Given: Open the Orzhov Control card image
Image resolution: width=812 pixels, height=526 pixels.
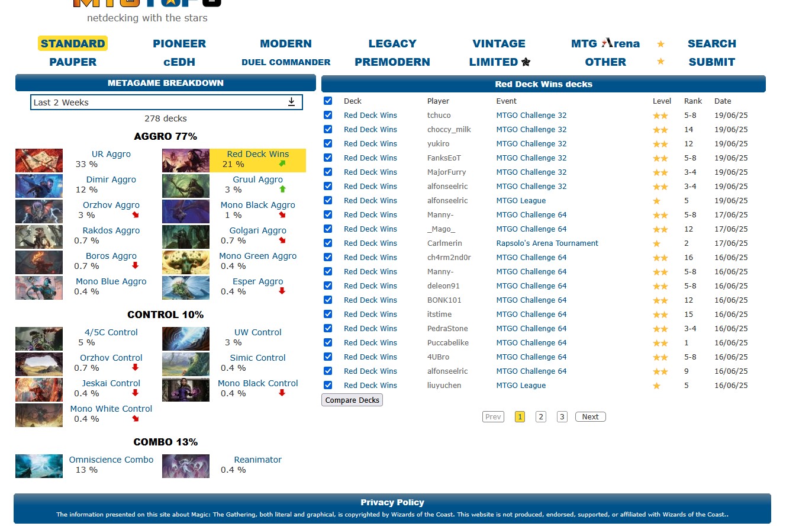Looking at the screenshot, I should [x=39, y=364].
